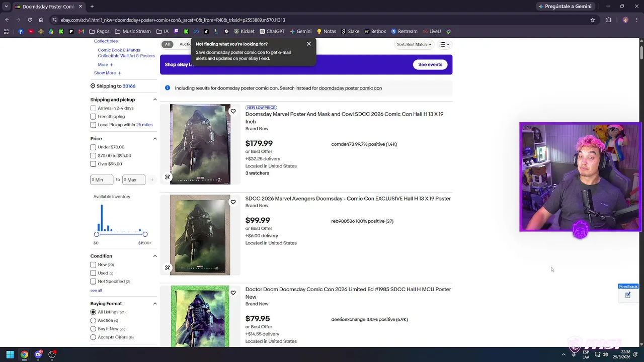Change shipping zip code 33166
Viewport: 644px width, 362px height.
129,86
